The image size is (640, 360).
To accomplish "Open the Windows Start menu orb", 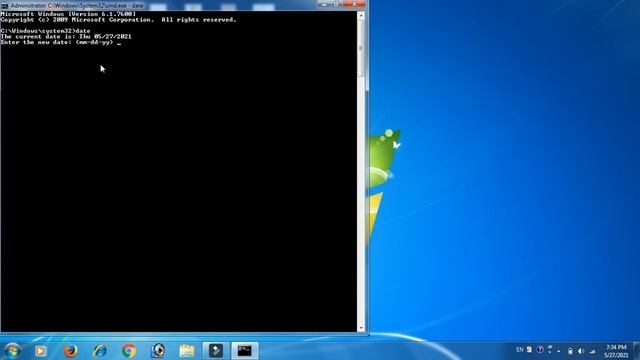I will click(x=12, y=351).
